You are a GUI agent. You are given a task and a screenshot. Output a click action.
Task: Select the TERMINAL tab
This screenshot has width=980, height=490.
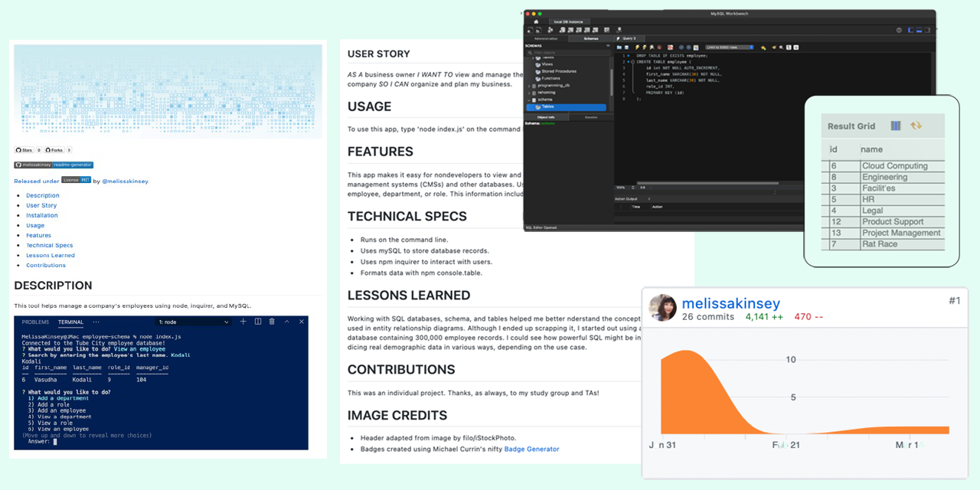tap(70, 322)
